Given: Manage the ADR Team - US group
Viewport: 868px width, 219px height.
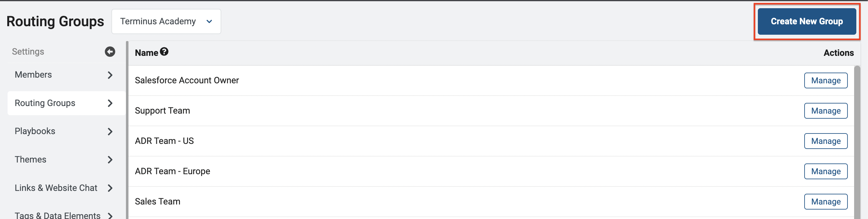Looking at the screenshot, I should click(825, 141).
